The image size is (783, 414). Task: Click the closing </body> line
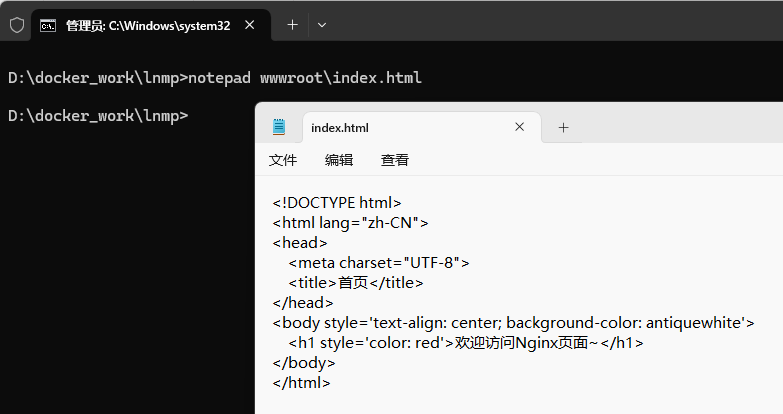coord(304,363)
